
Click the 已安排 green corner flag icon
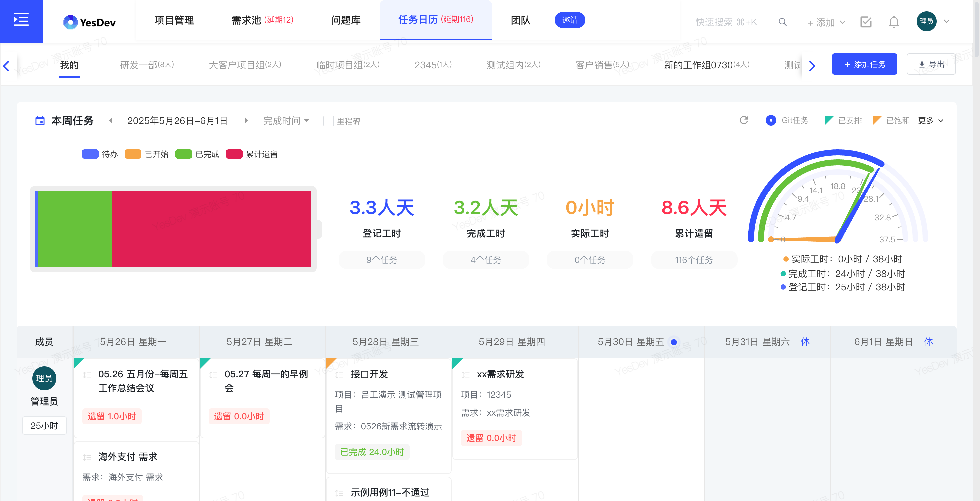pyautogui.click(x=829, y=121)
